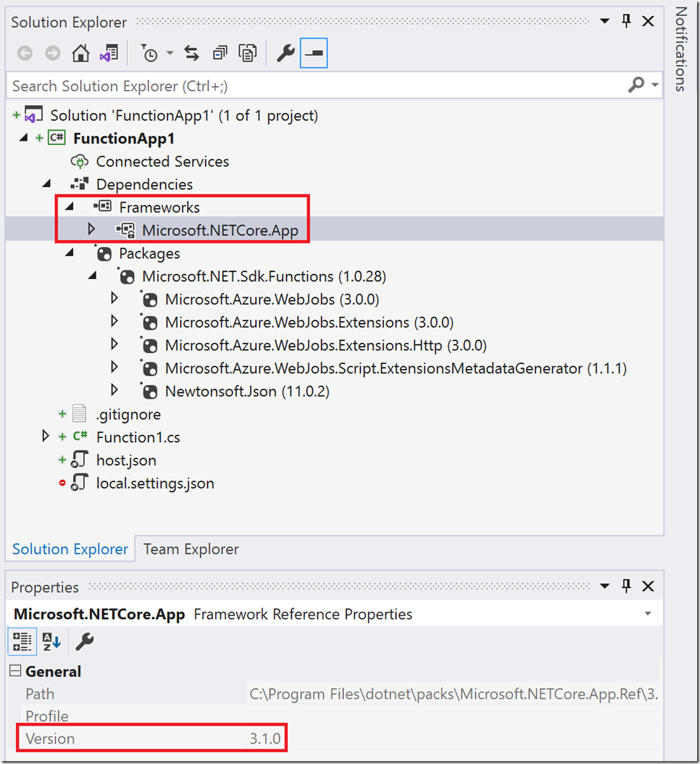
Task: Sync with Active Document icon
Action: [192, 53]
